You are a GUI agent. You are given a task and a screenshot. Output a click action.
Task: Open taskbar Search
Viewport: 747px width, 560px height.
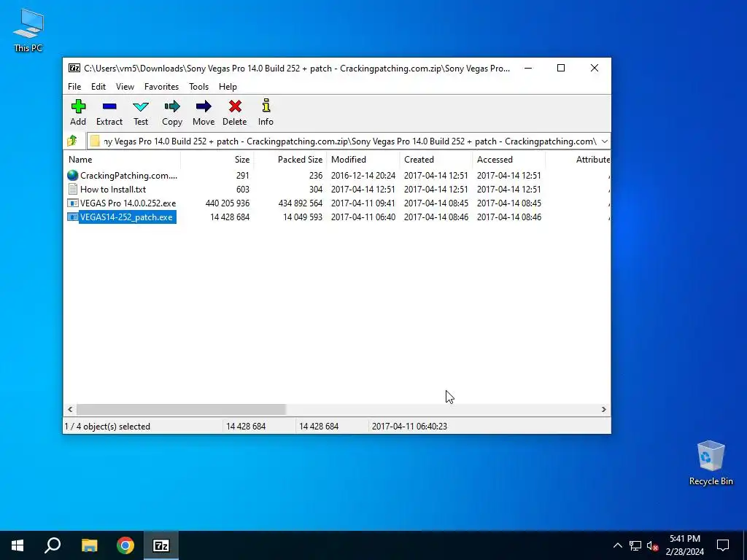[x=53, y=545]
